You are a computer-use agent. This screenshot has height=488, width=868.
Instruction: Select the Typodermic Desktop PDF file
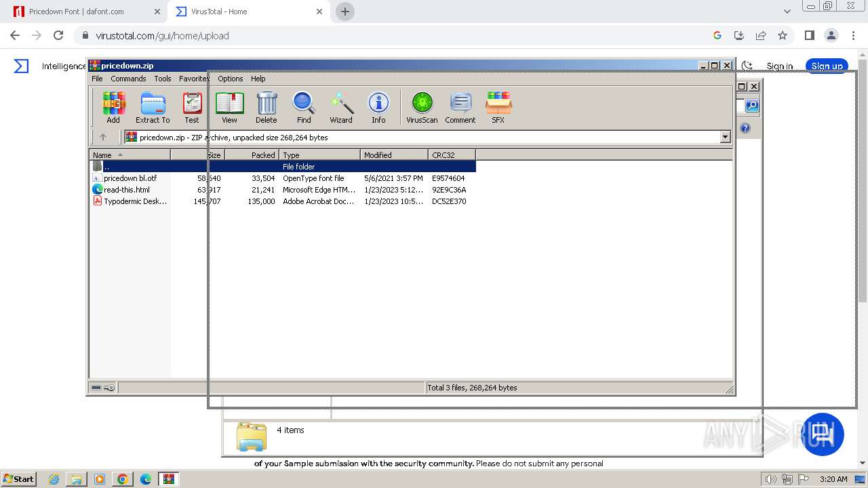click(x=283, y=201)
